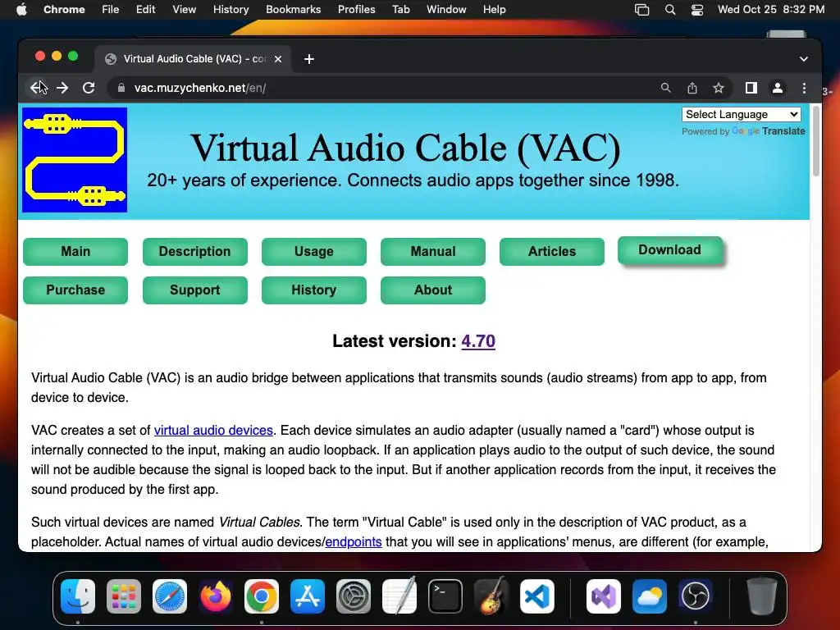The height and width of the screenshot is (630, 840).
Task: Click the Download button
Action: pyautogui.click(x=669, y=250)
